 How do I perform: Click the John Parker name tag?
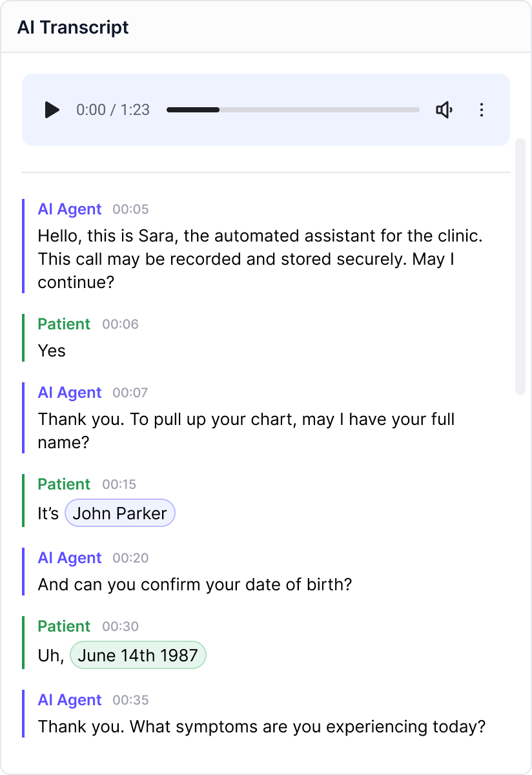pyautogui.click(x=120, y=513)
